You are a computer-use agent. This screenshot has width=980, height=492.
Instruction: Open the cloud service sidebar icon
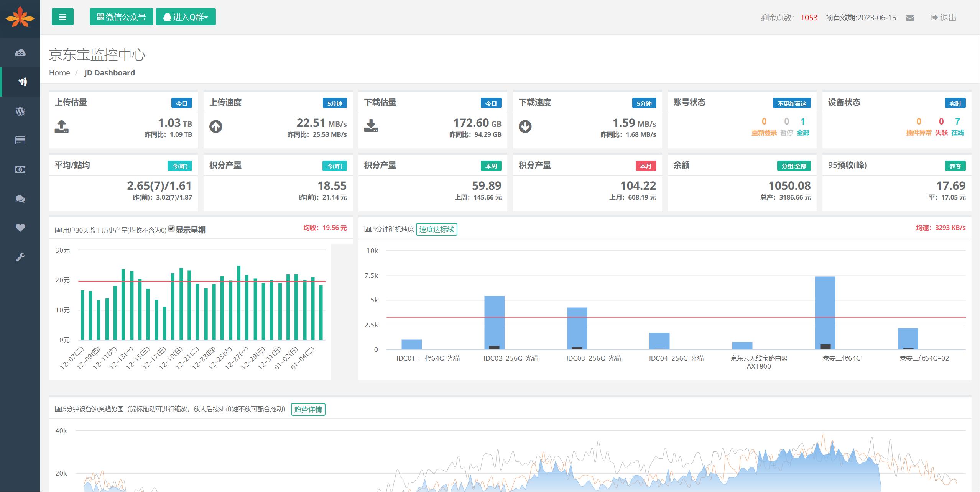(x=20, y=52)
